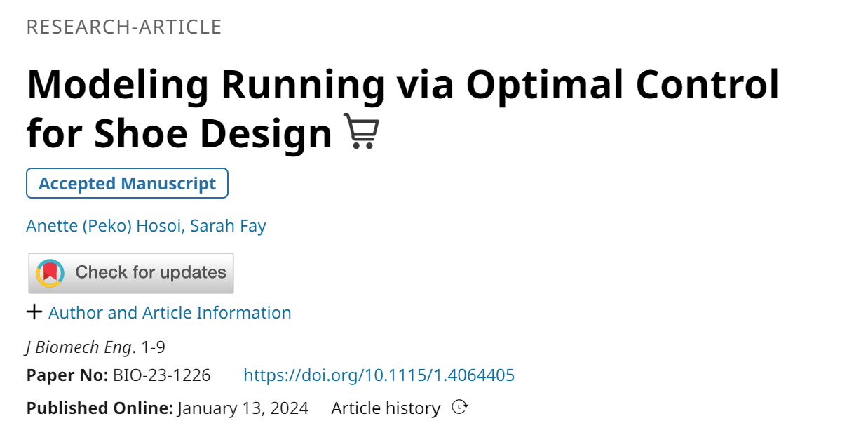
Task: Click the RESEARCH-ARTICLE category label
Action: coord(124,27)
